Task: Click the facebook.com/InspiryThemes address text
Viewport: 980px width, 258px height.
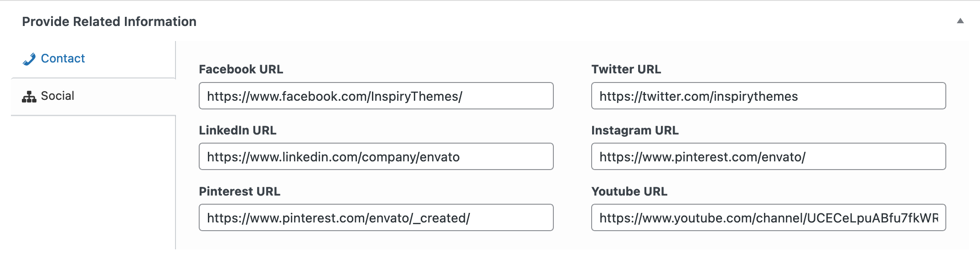Action: click(335, 96)
